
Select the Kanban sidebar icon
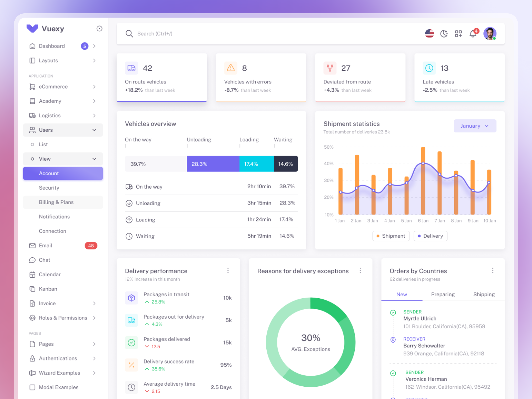pyautogui.click(x=32, y=289)
